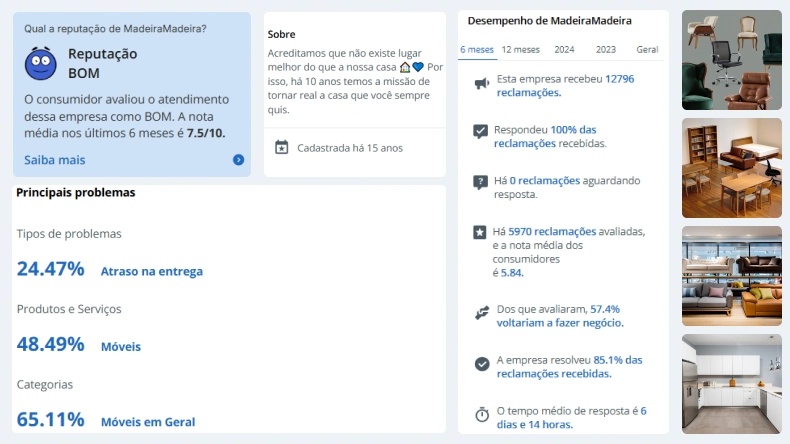Open the Atraso na entrega problem link
Screen dimensions: 790x444
point(152,271)
